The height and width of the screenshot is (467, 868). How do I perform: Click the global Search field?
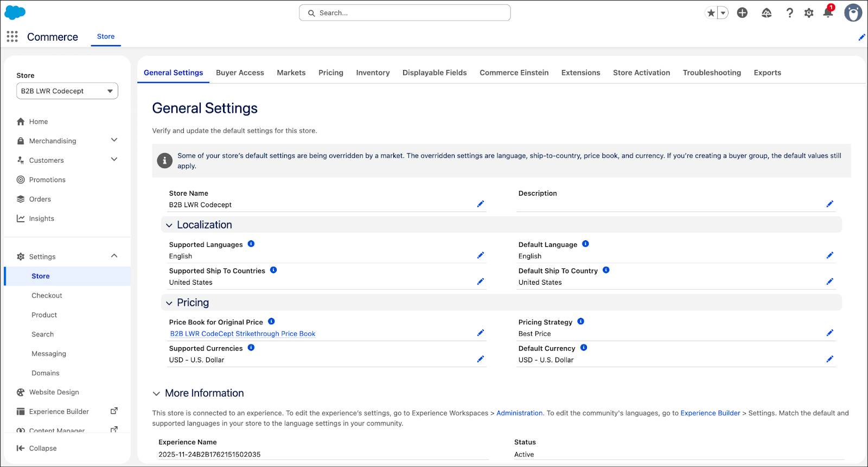click(x=405, y=13)
